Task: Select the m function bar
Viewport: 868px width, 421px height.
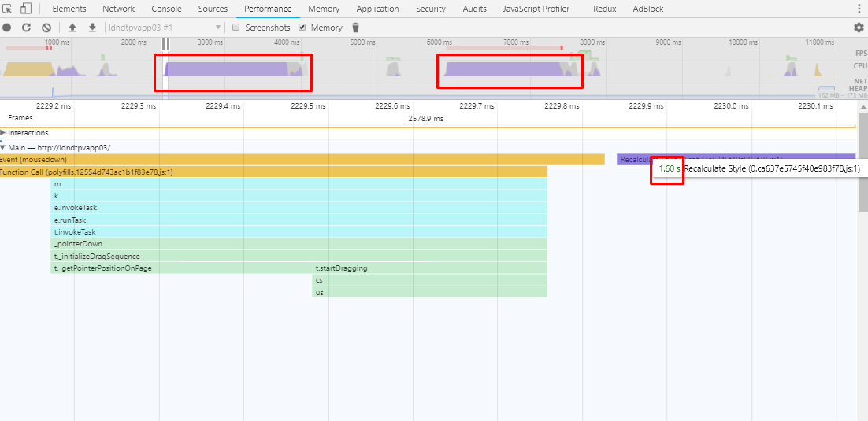Action: [x=299, y=184]
